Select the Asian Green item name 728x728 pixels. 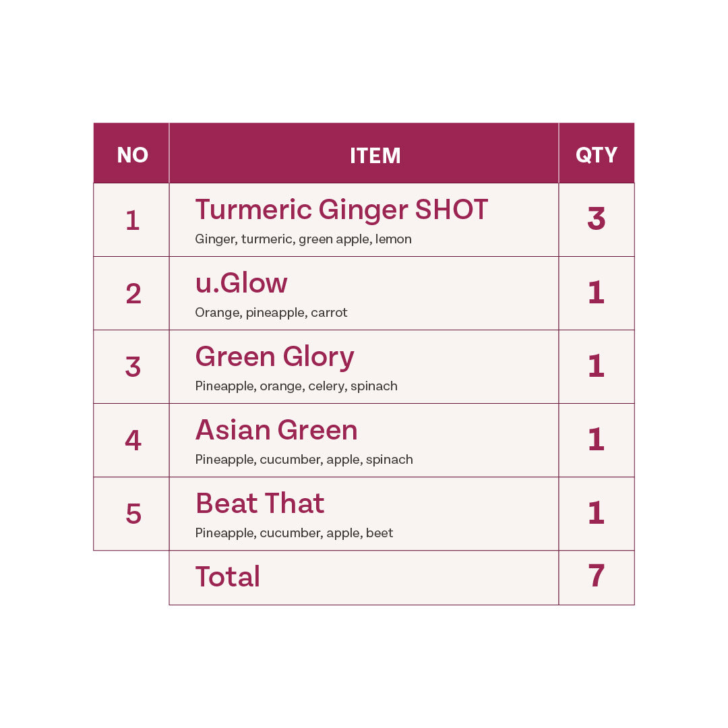tap(276, 430)
